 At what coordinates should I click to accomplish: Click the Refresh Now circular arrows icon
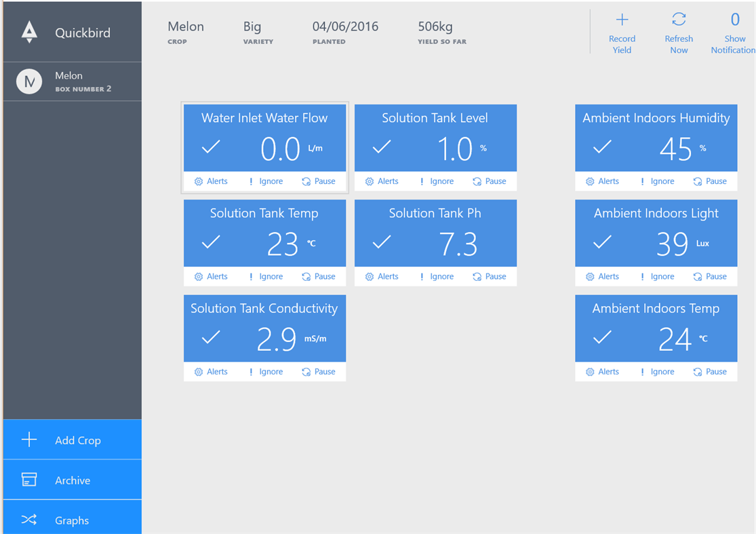(x=679, y=19)
